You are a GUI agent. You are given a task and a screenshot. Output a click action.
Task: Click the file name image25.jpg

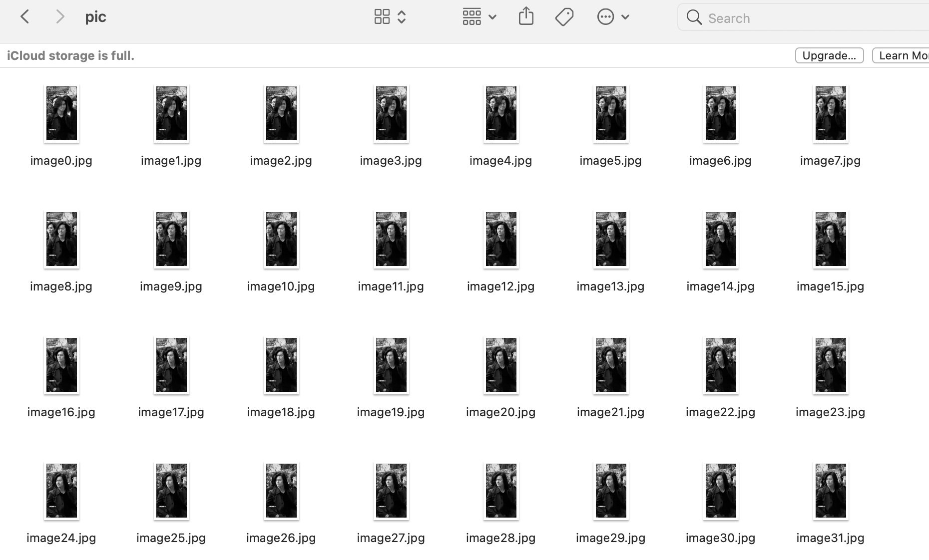171,538
